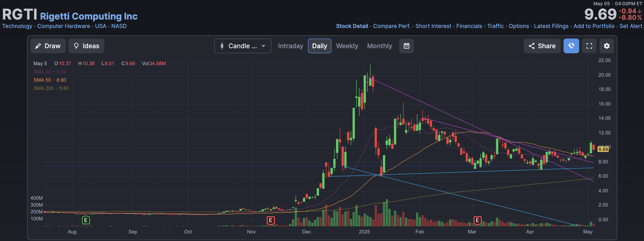644x241 pixels.
Task: Enter fullscreen chart mode
Action: [589, 46]
